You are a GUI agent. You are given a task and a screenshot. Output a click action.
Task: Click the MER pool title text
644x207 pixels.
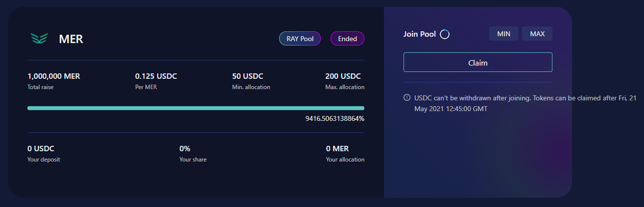[71, 39]
